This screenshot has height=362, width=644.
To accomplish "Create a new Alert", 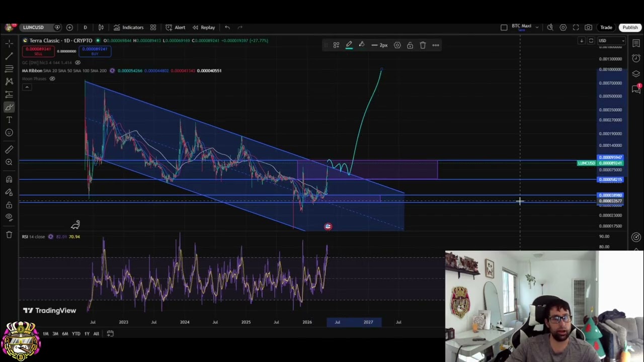I will tap(176, 27).
